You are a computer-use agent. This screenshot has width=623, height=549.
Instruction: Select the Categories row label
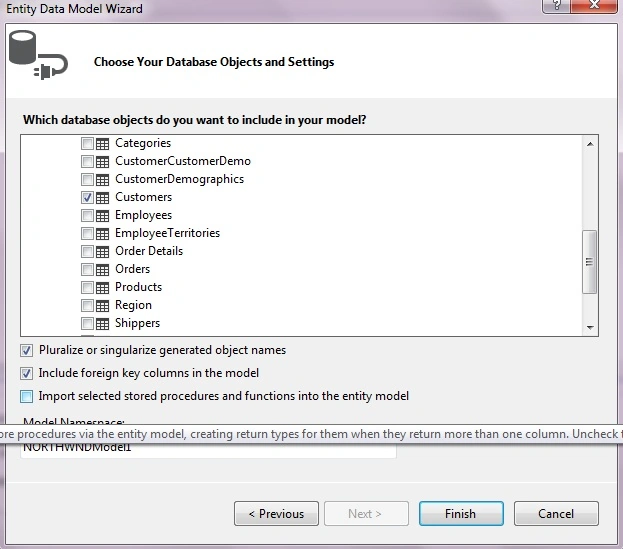[x=143, y=143]
